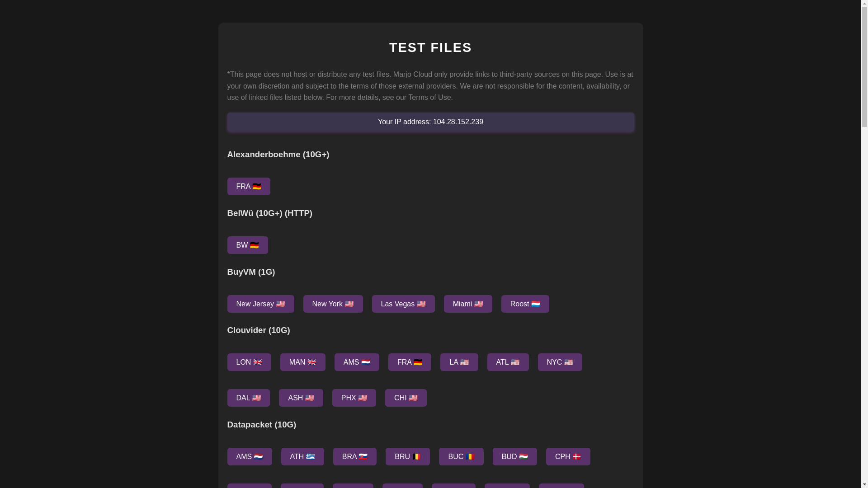Viewport: 868px width, 488px height.
Task: Select BuyVM New Jersey test file
Action: coord(260,304)
